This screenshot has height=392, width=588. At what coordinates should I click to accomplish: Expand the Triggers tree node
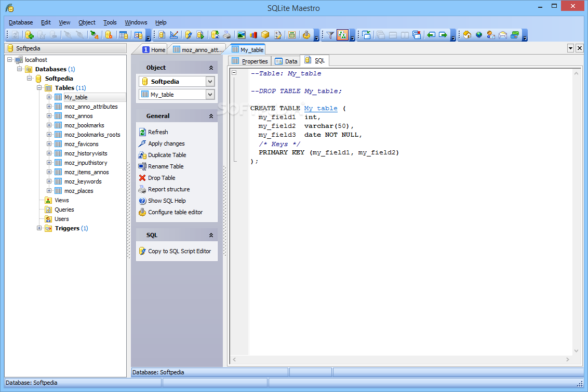[x=39, y=228]
